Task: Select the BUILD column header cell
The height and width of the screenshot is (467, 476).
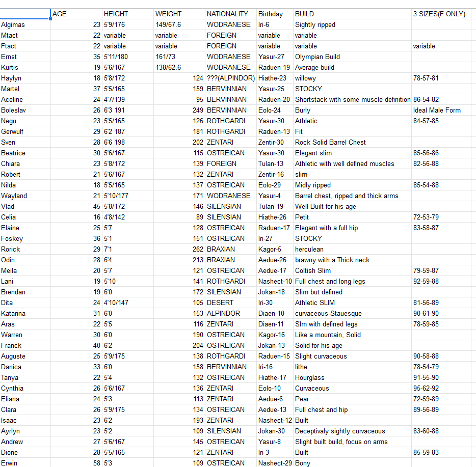Action: [353, 14]
